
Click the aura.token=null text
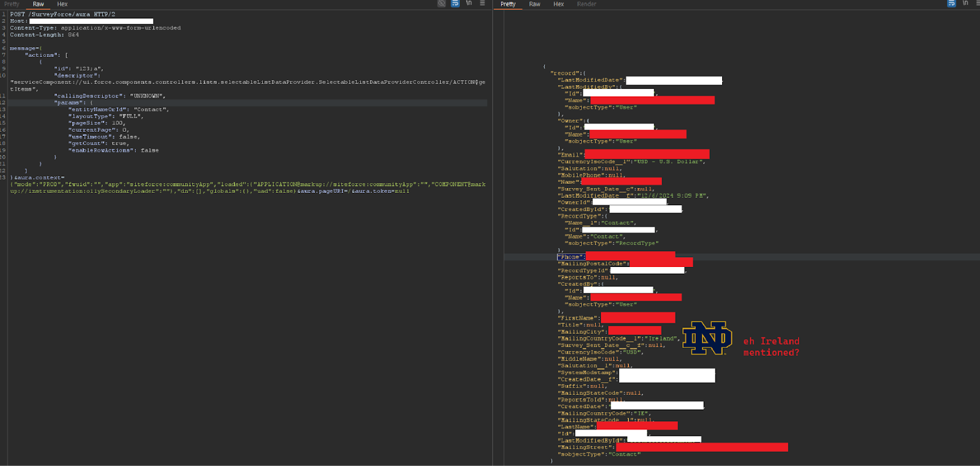[x=380, y=191]
